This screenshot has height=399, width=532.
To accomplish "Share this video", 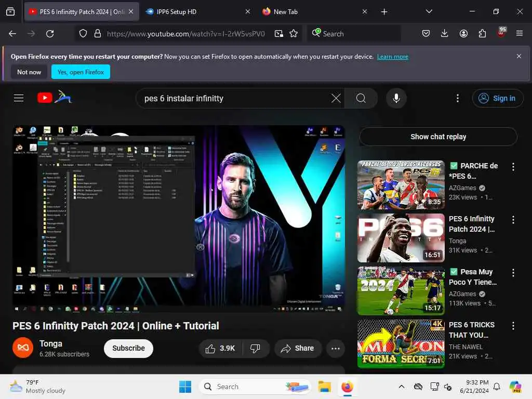I will (298, 349).
